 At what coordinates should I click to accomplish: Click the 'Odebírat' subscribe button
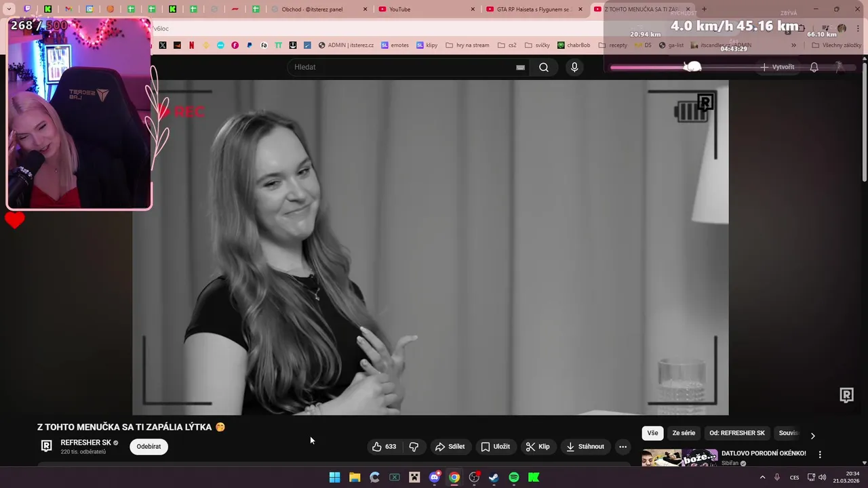pyautogui.click(x=149, y=447)
